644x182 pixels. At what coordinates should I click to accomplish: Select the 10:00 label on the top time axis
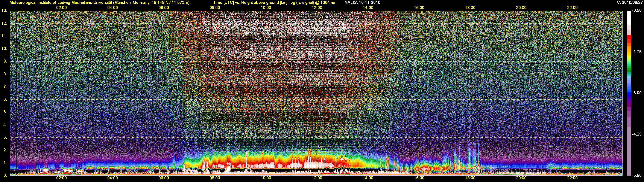point(266,8)
